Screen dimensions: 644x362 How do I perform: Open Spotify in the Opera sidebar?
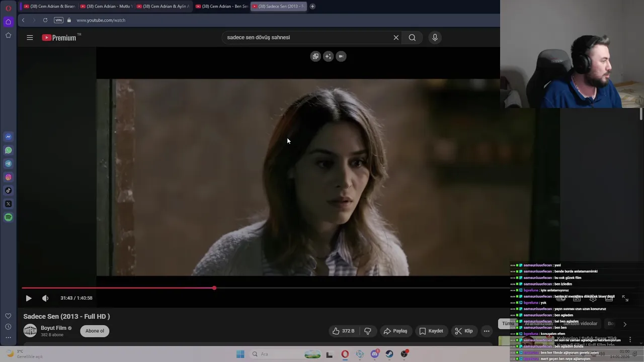(x=8, y=217)
